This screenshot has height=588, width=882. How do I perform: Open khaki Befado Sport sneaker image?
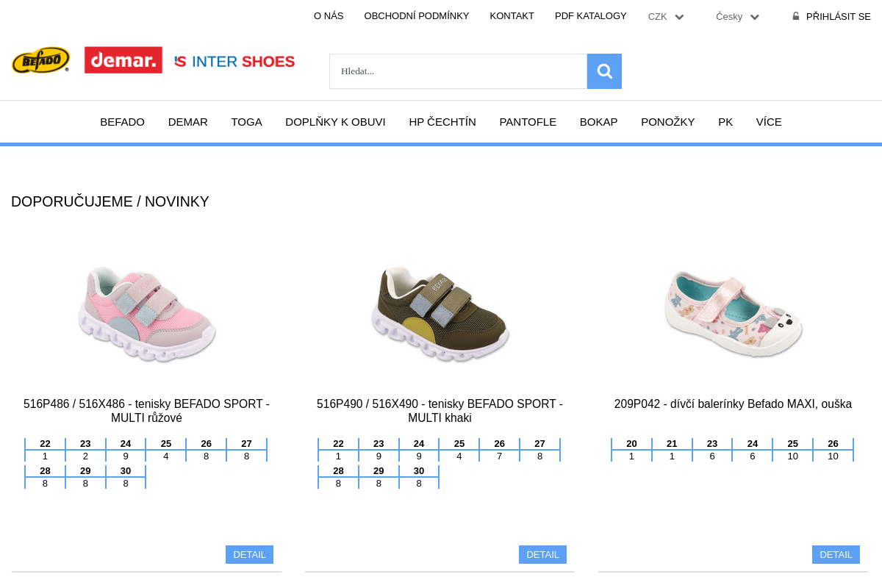tap(440, 314)
